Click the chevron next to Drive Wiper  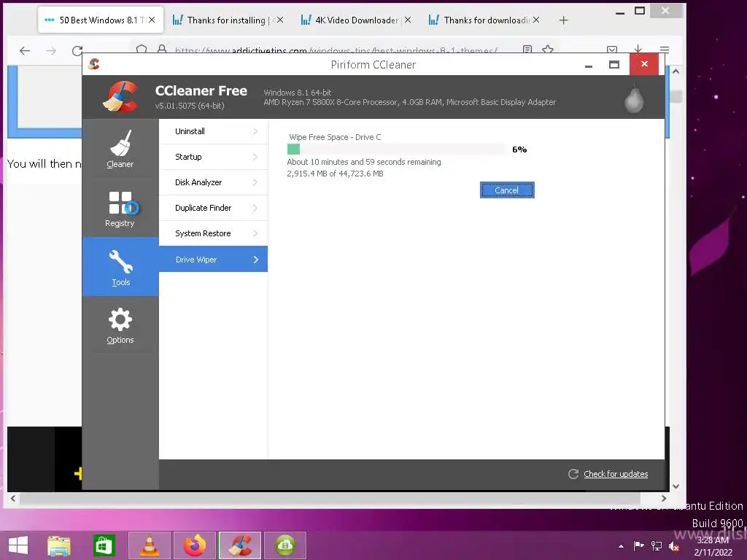(256, 260)
